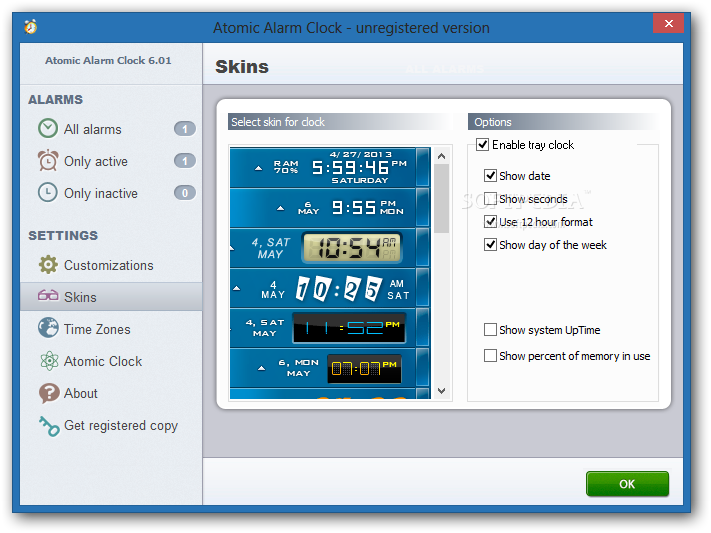Click the green clock icon beside All alarms
This screenshot has height=533, width=711.
click(x=48, y=128)
